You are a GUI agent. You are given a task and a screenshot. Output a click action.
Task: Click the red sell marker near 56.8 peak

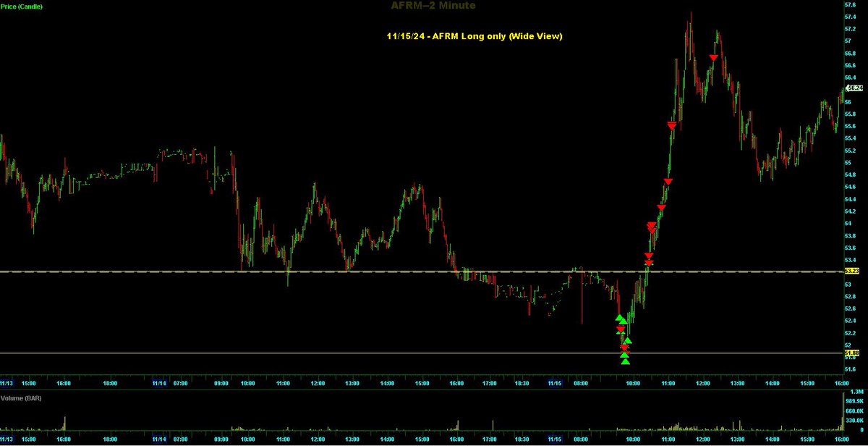click(713, 57)
